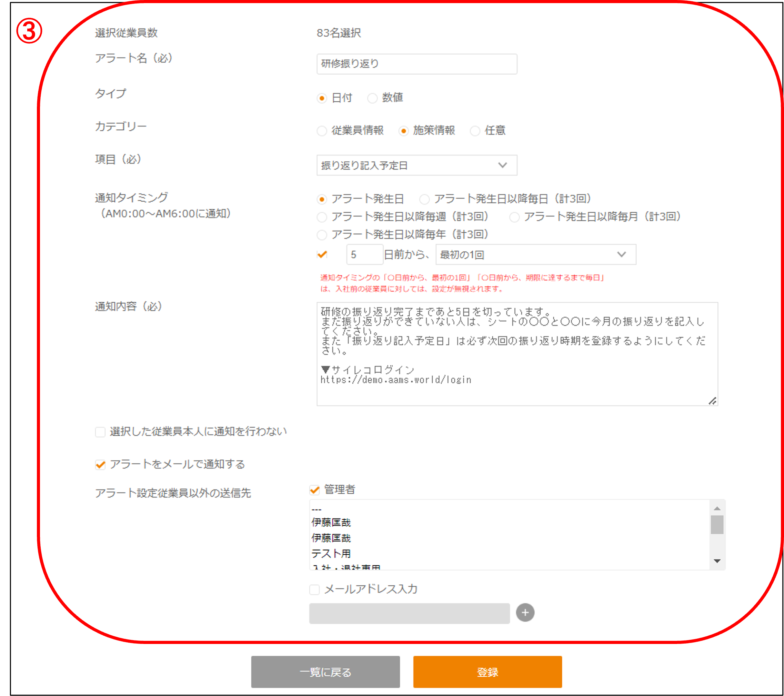Open the 最初の1回 frequency dropdown
This screenshot has height=696, width=784.
click(535, 254)
